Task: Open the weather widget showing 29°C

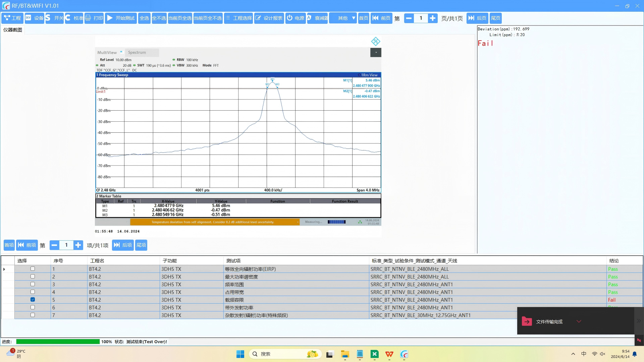Action: point(16,354)
